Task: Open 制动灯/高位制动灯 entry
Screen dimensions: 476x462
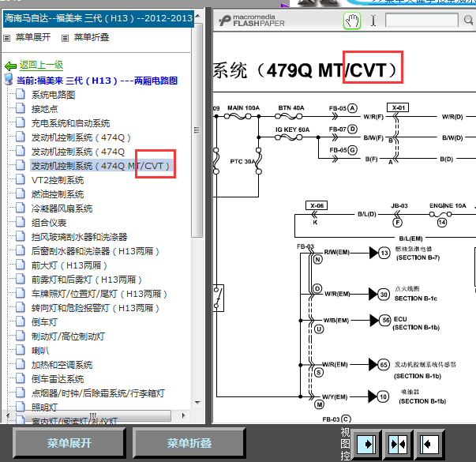Action: pos(69,336)
